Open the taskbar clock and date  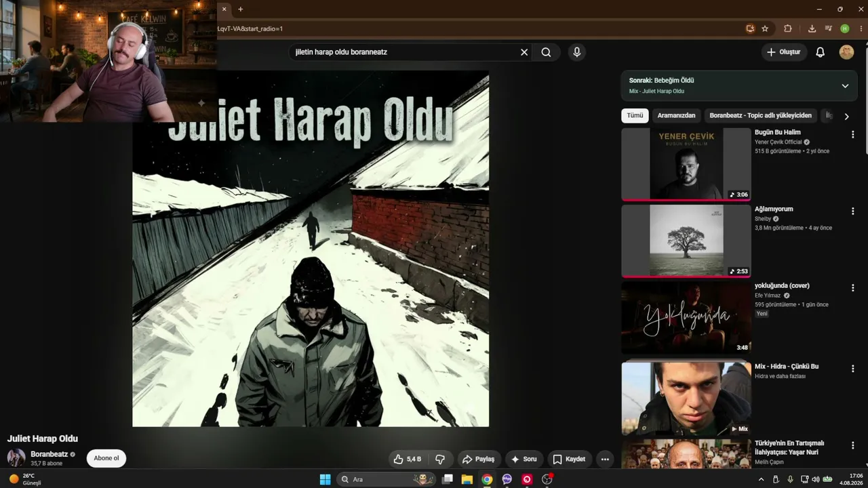click(851, 479)
